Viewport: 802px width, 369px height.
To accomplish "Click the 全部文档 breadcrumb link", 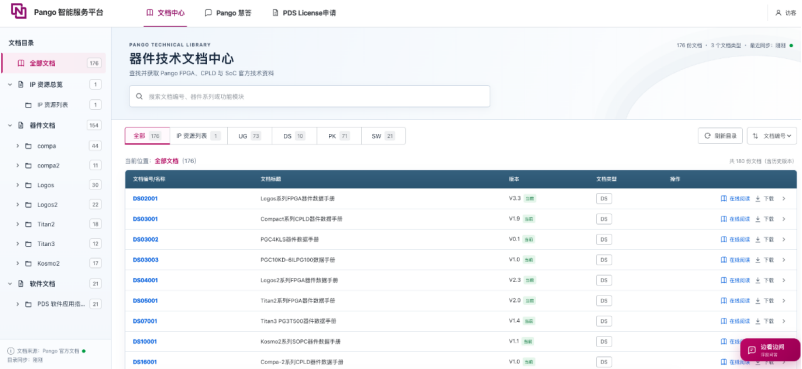I will click(167, 161).
